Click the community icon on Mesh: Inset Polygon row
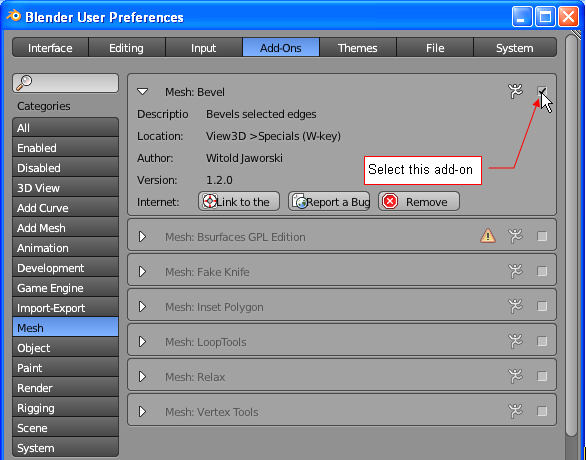 click(x=515, y=306)
